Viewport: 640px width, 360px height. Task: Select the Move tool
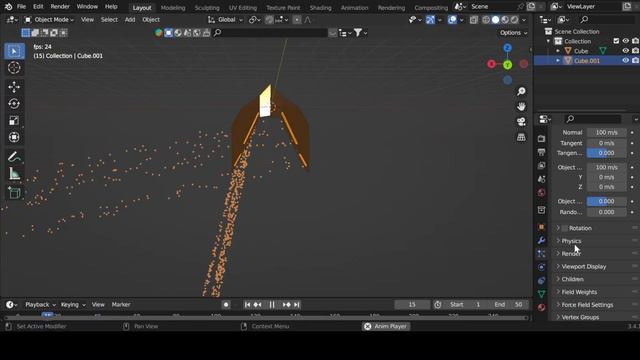click(x=14, y=87)
